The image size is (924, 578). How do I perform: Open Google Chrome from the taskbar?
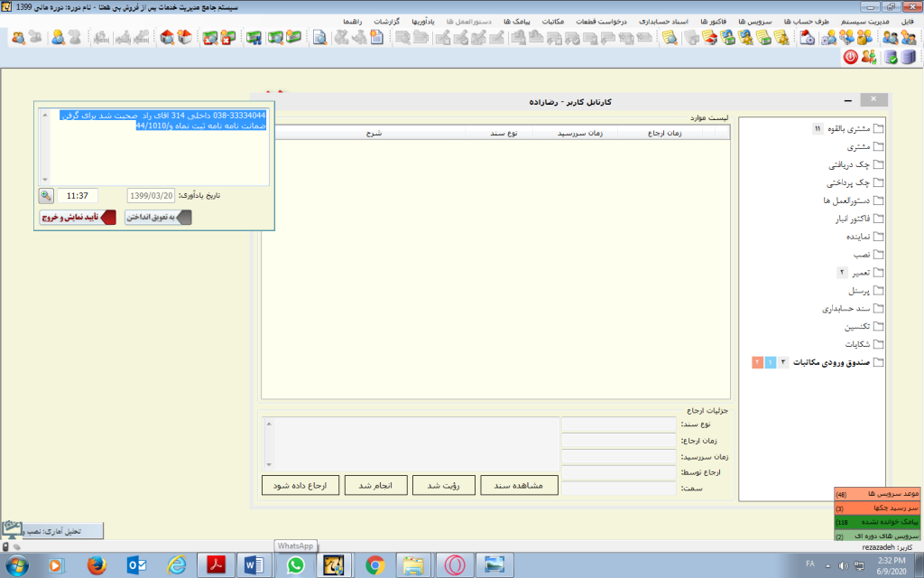[x=374, y=564]
